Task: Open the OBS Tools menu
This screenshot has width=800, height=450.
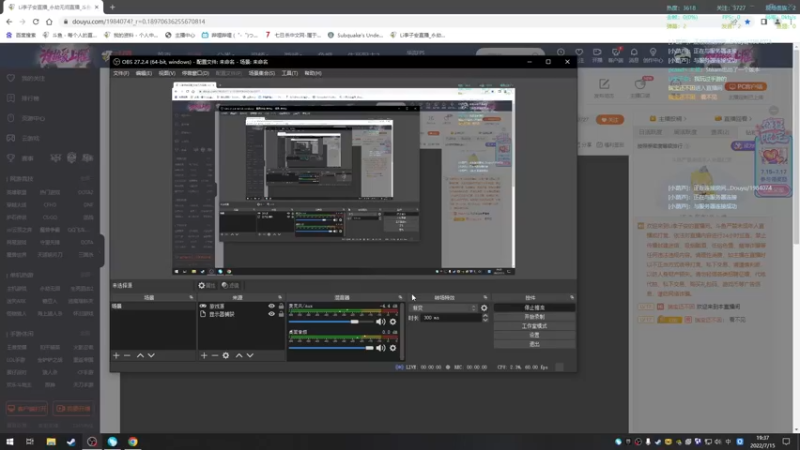Action: (x=290, y=73)
